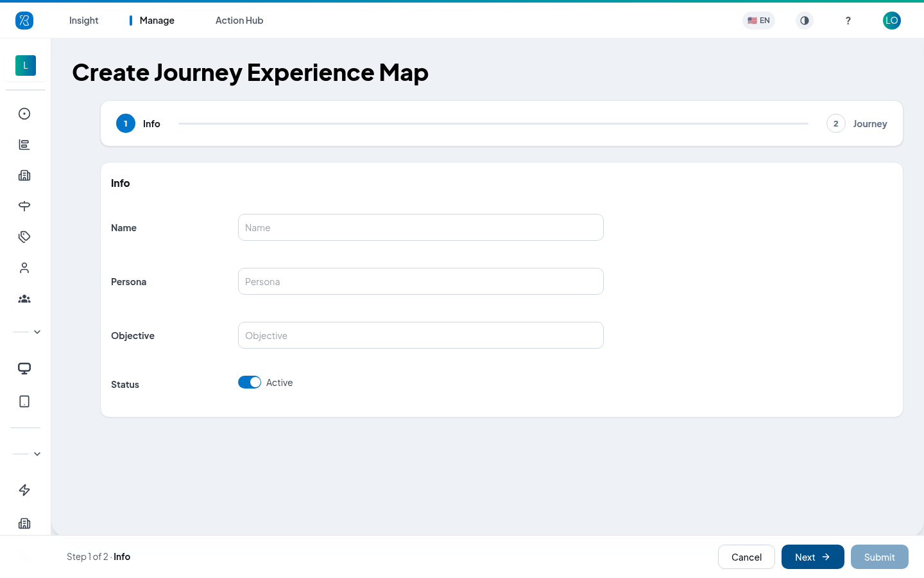Open the circle-dot icon in the sidebar
This screenshot has height=578, width=924.
pos(24,114)
